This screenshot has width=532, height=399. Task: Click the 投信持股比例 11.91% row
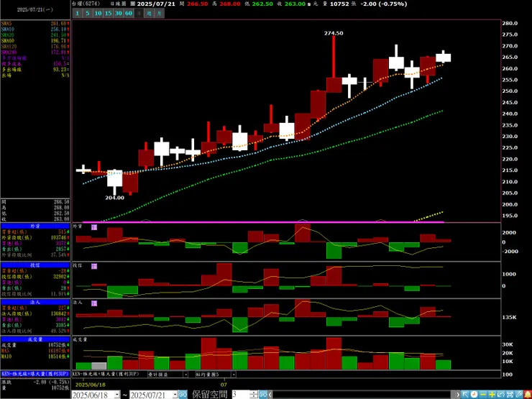[35, 293]
